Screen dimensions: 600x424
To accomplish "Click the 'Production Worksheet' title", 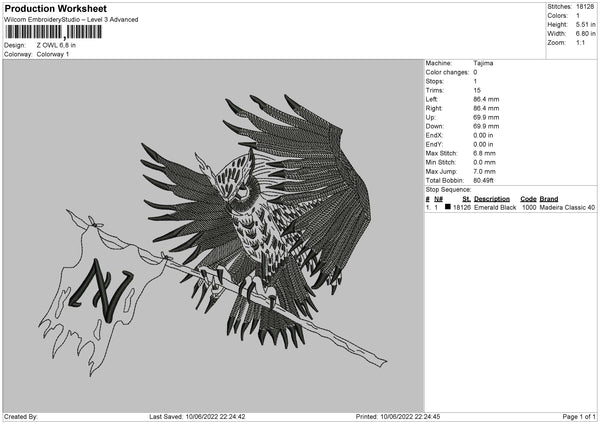I will coord(55,9).
